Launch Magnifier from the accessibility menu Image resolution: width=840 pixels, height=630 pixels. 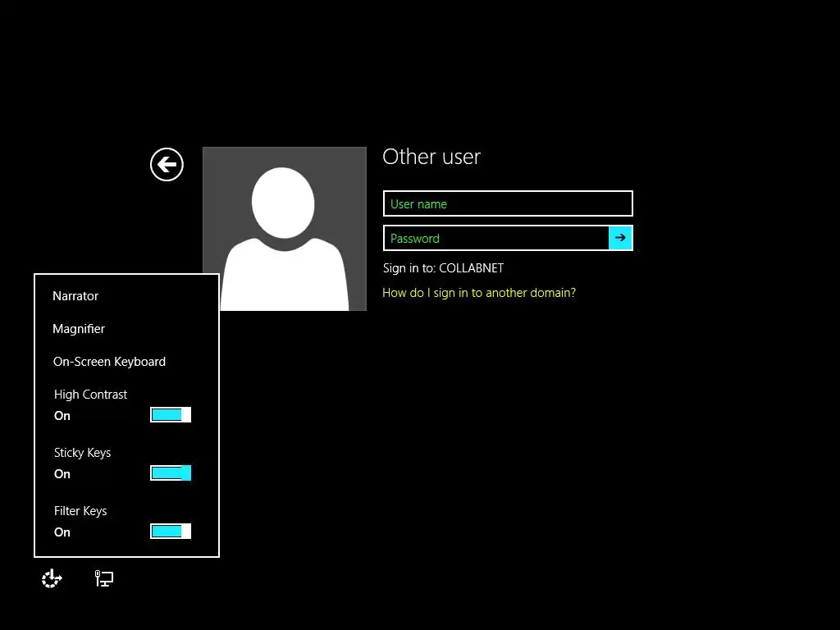(x=79, y=329)
